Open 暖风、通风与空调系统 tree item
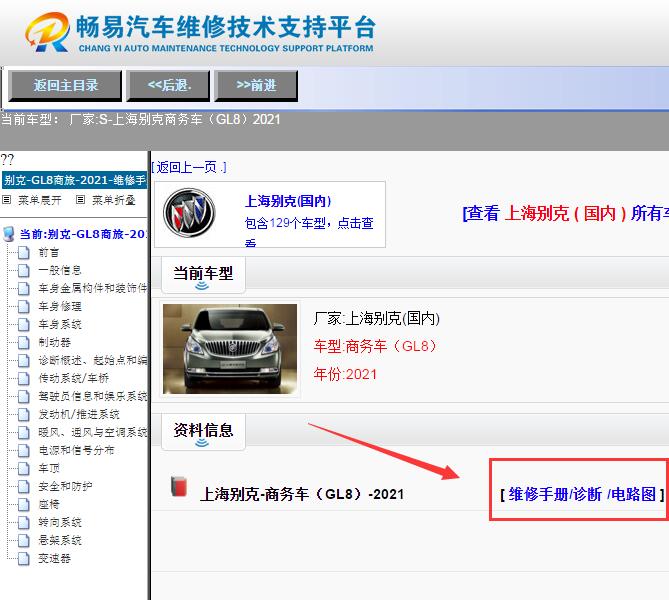This screenshot has height=600, width=669. (x=92, y=432)
